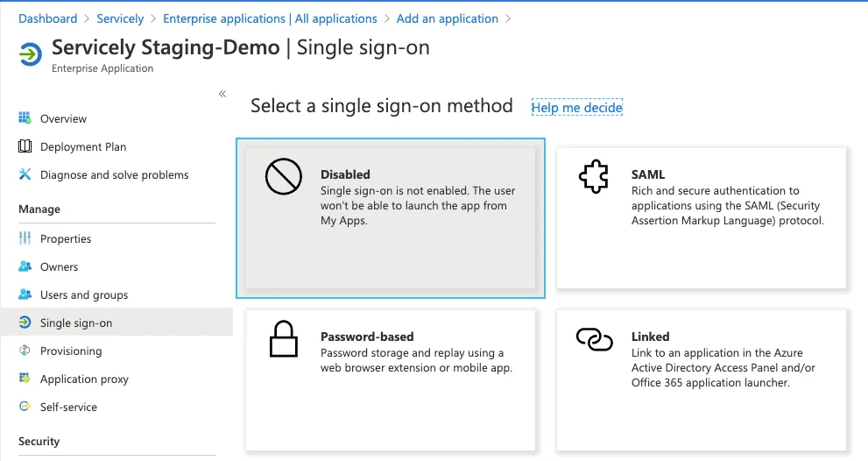Click the Owners people icon
This screenshot has height=461, width=868.
(25, 266)
